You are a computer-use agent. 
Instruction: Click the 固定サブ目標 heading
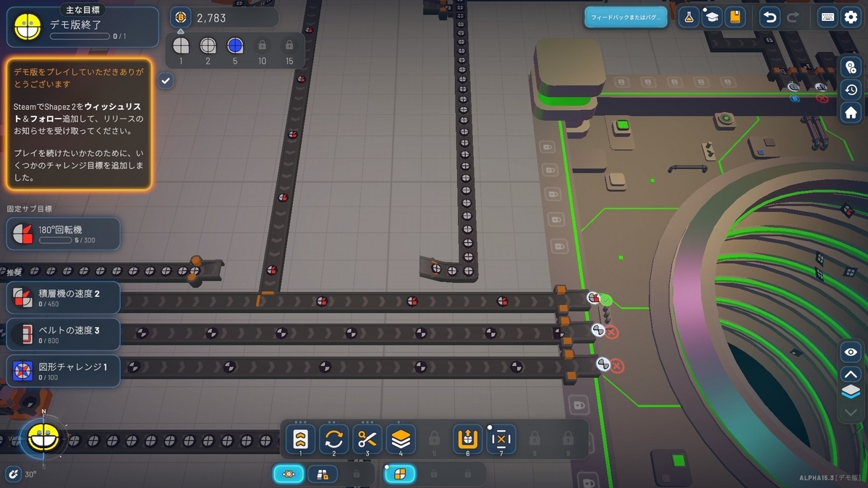[30, 209]
